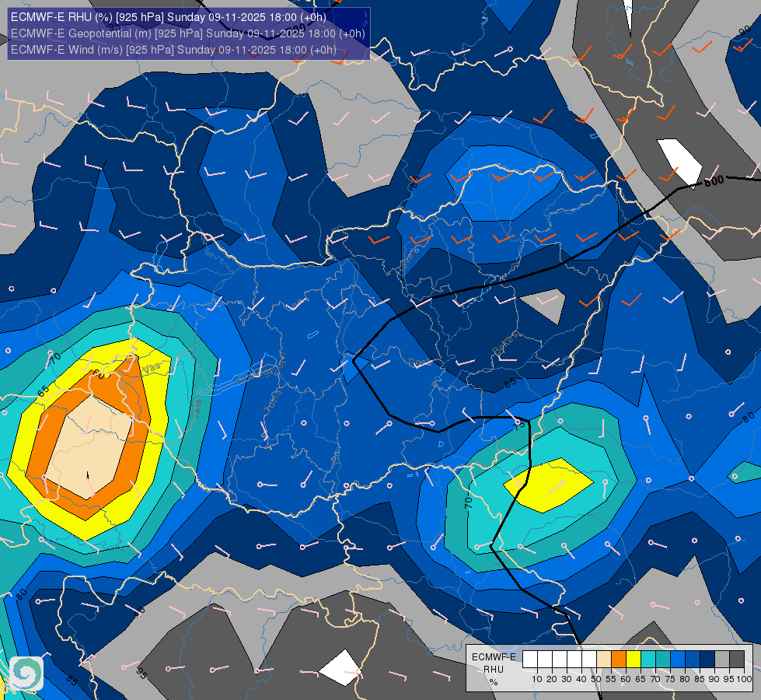Viewport: 761px width, 700px height.
Task: Click the Békés county label
Action: 504,344
